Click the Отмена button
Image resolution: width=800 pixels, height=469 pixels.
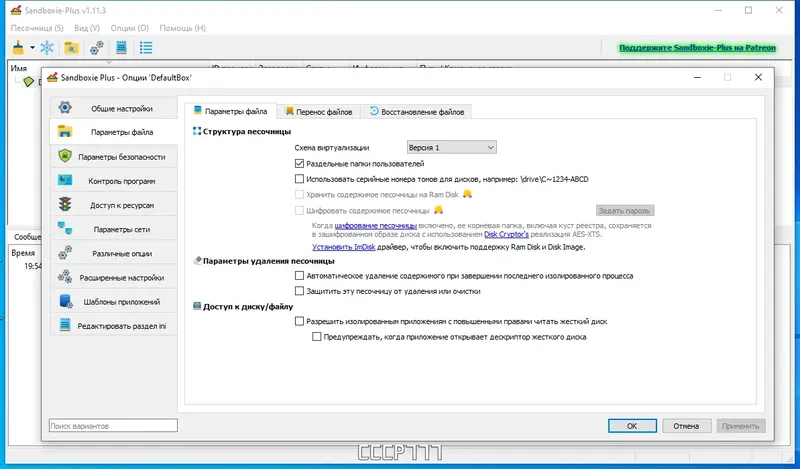pyautogui.click(x=686, y=426)
